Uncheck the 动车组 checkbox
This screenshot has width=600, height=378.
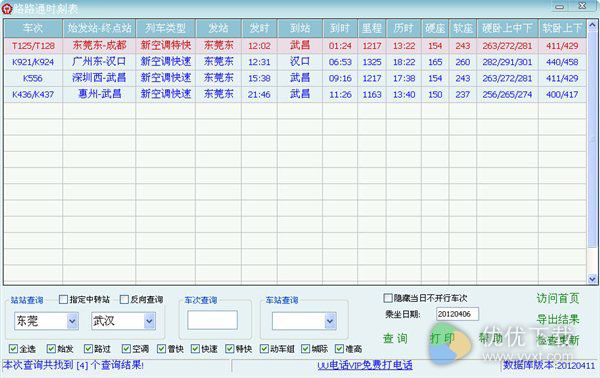264,349
